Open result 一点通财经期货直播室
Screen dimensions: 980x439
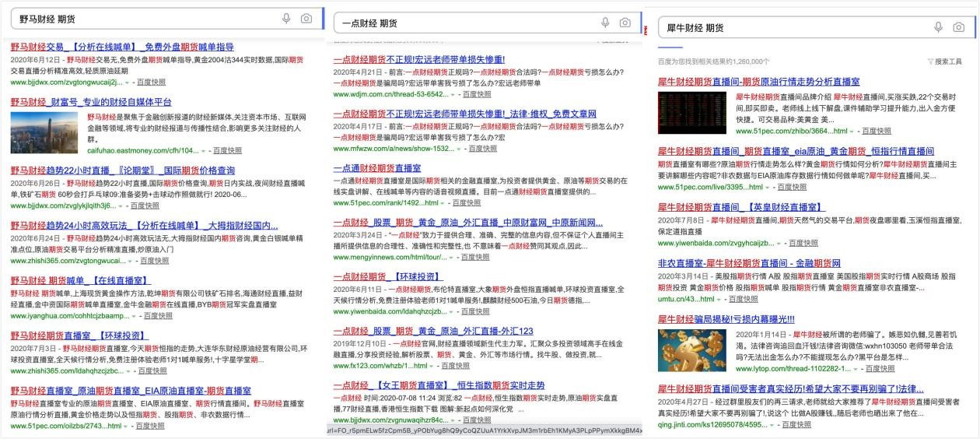click(377, 168)
